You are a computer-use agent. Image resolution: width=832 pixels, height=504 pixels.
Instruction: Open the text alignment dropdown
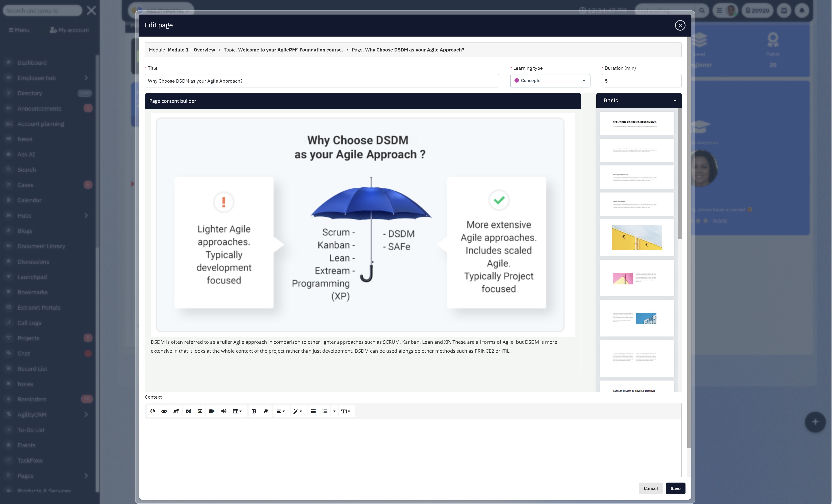click(281, 411)
